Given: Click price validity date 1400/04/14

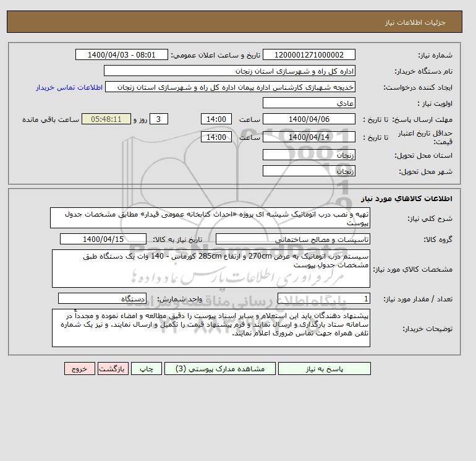Looking at the screenshot, I should pos(308,137).
